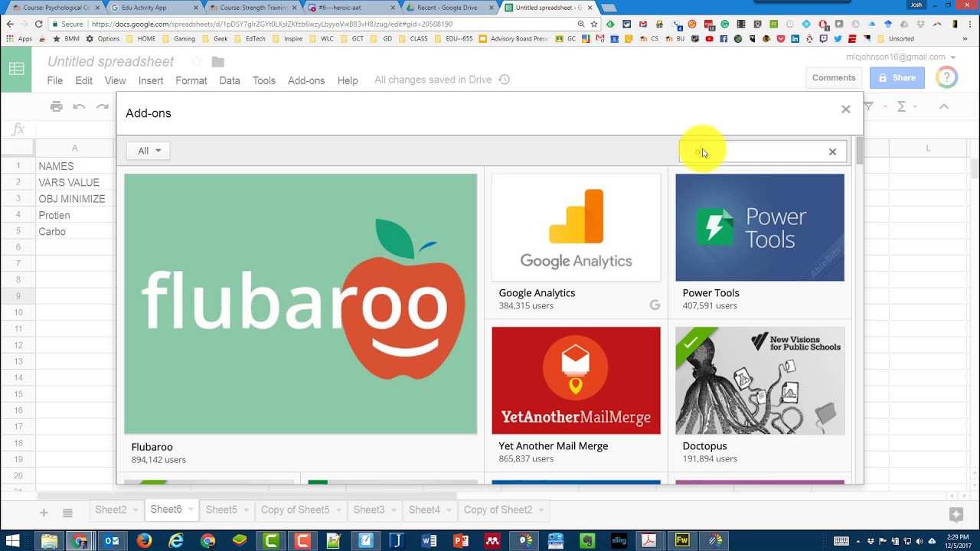Viewport: 980px width, 551px height.
Task: Open the Copy of Sheet2 tab dropdown arrow
Action: click(x=541, y=510)
